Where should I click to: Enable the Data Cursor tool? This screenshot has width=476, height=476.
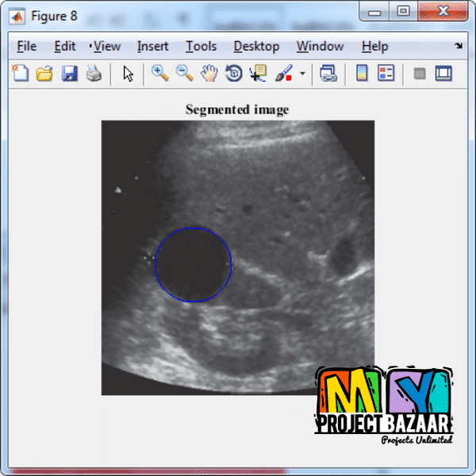point(259,74)
